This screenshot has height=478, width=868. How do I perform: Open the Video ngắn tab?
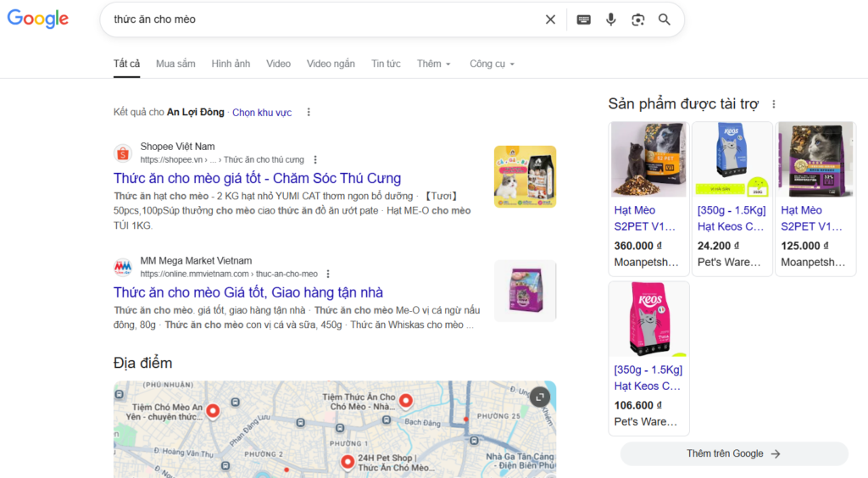tap(331, 64)
